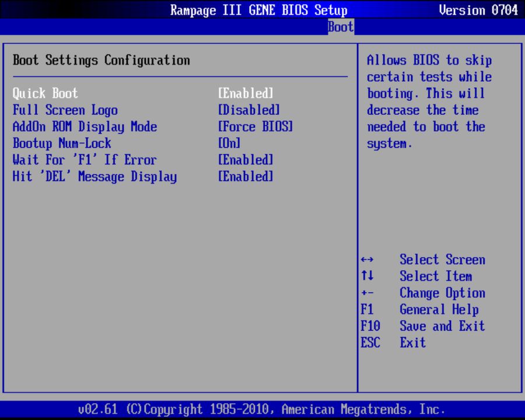Click the up-down arrows Select Item icon
525x420 pixels.
[367, 276]
